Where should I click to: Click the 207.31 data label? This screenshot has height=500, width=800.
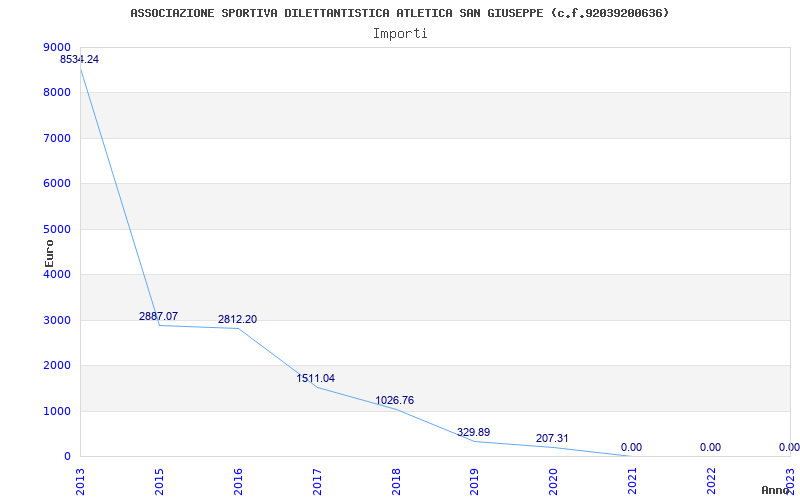(553, 438)
